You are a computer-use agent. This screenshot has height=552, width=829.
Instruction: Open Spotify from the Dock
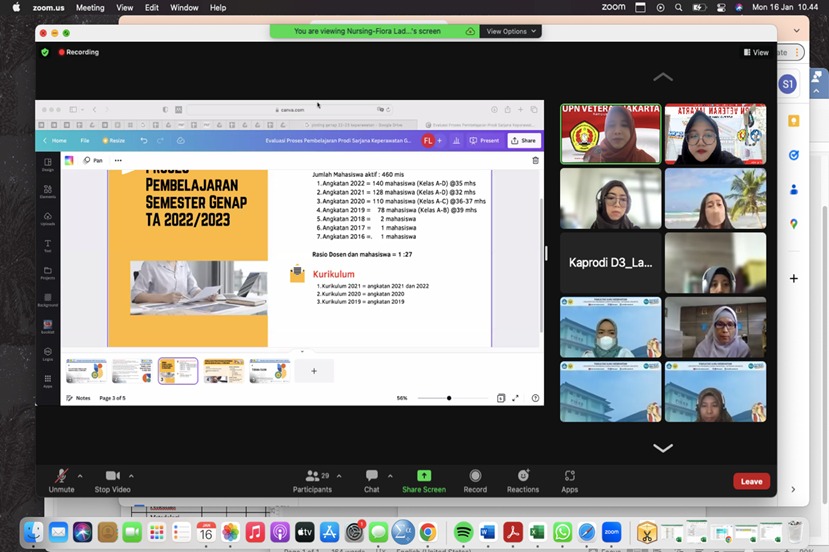463,532
